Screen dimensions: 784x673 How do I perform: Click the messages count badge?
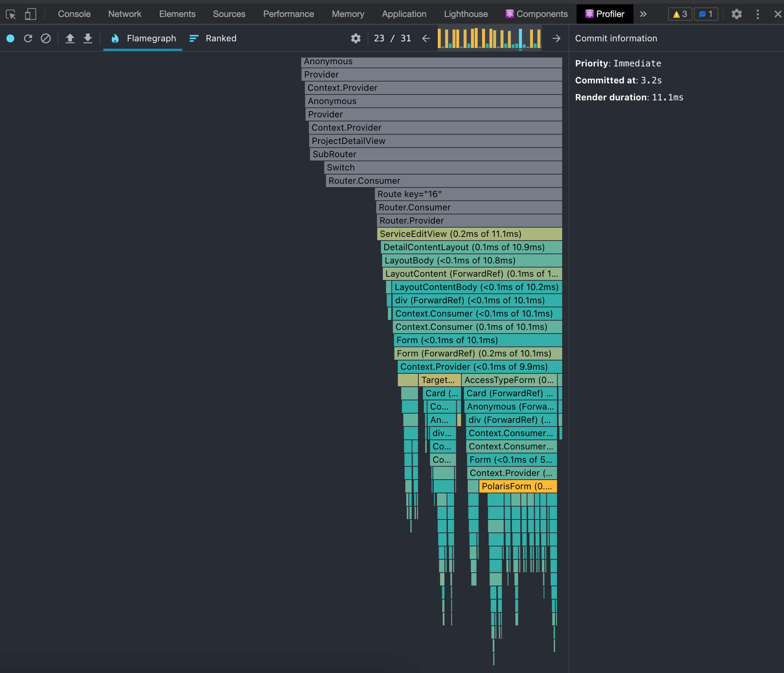[x=706, y=14]
